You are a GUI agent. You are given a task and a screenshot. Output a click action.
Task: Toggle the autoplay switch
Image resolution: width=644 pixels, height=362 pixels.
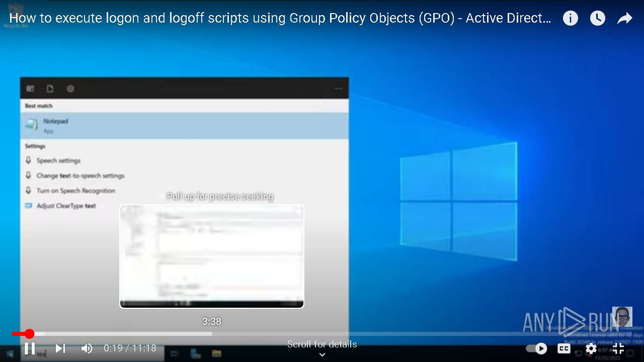click(x=536, y=348)
